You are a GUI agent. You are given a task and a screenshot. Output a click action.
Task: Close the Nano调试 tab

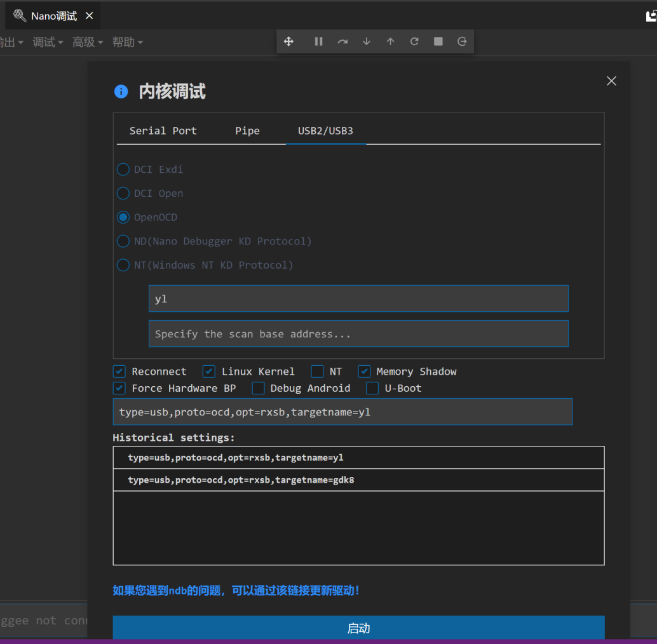89,15
